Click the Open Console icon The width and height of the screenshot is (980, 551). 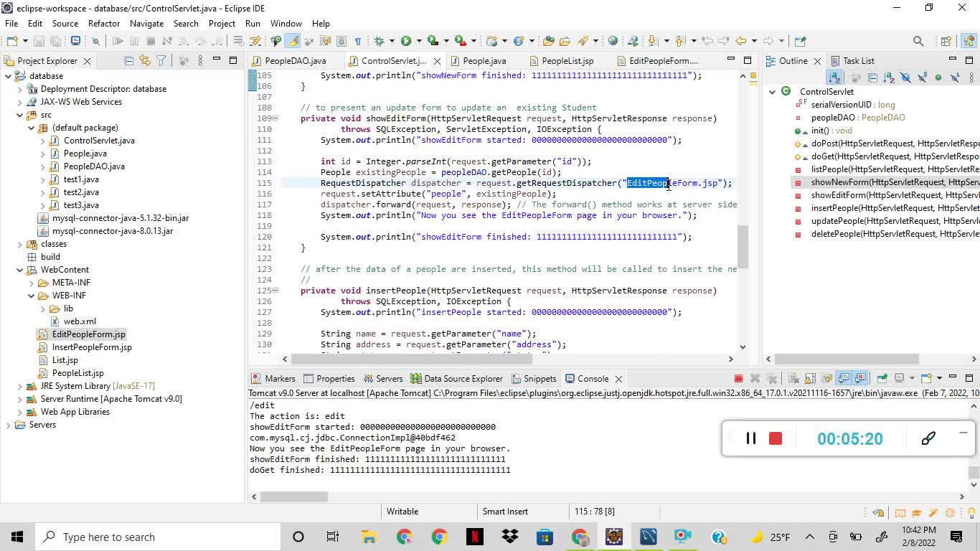(x=925, y=378)
